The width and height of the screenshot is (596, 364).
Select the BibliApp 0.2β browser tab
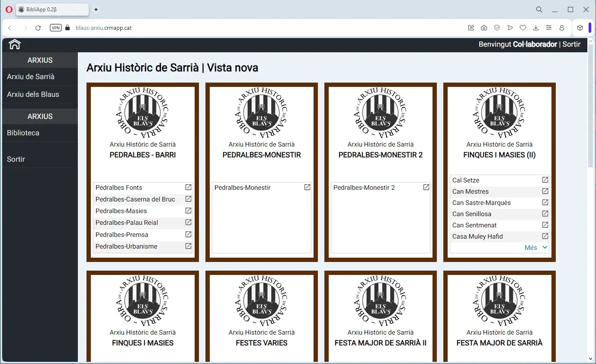52,10
